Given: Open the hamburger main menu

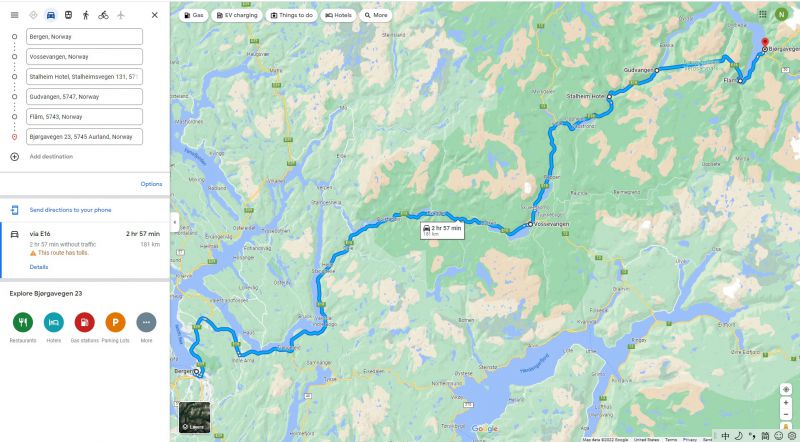Looking at the screenshot, I should click(14, 15).
